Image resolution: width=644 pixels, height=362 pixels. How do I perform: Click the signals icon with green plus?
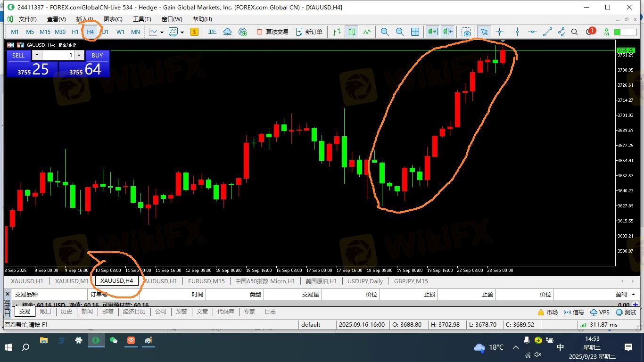(243, 32)
